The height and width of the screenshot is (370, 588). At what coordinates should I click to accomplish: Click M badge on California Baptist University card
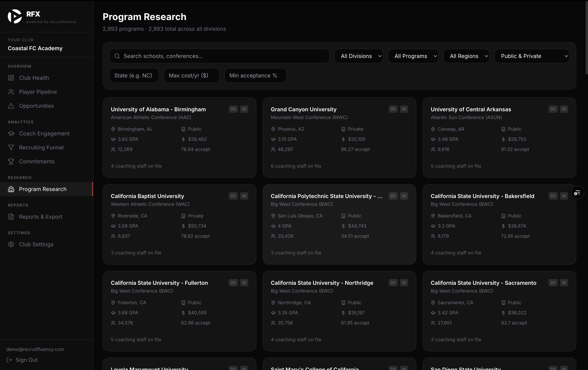244,196
